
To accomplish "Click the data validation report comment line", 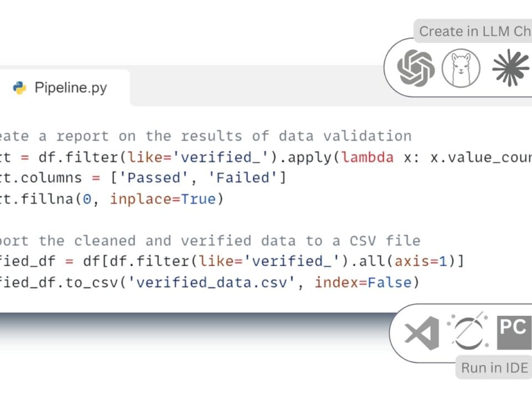I will [205, 136].
